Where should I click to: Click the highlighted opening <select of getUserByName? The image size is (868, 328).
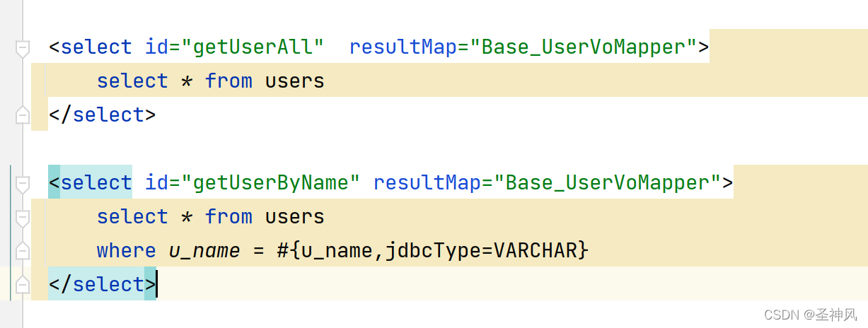click(90, 183)
